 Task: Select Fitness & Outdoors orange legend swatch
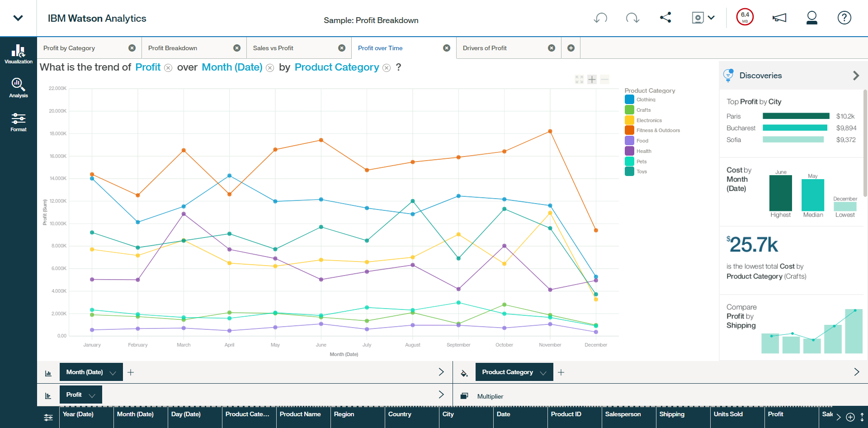pyautogui.click(x=629, y=130)
